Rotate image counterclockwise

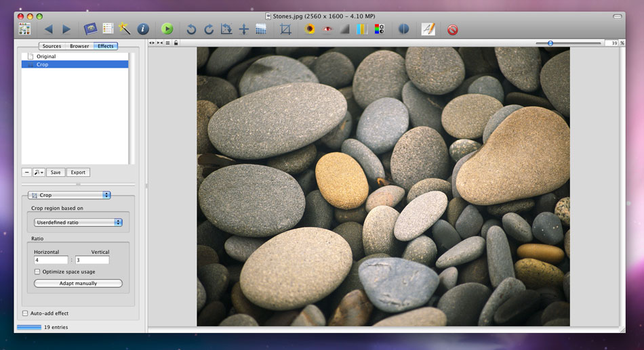click(191, 29)
